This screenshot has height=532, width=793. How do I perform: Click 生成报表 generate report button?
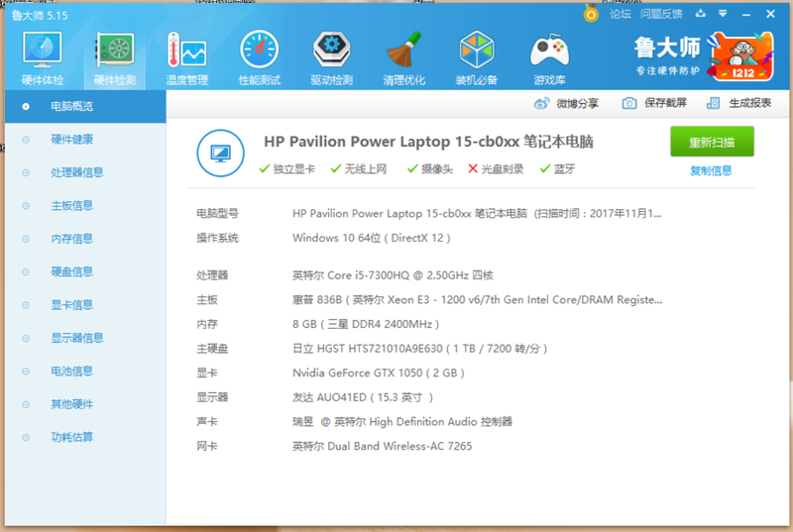[739, 103]
